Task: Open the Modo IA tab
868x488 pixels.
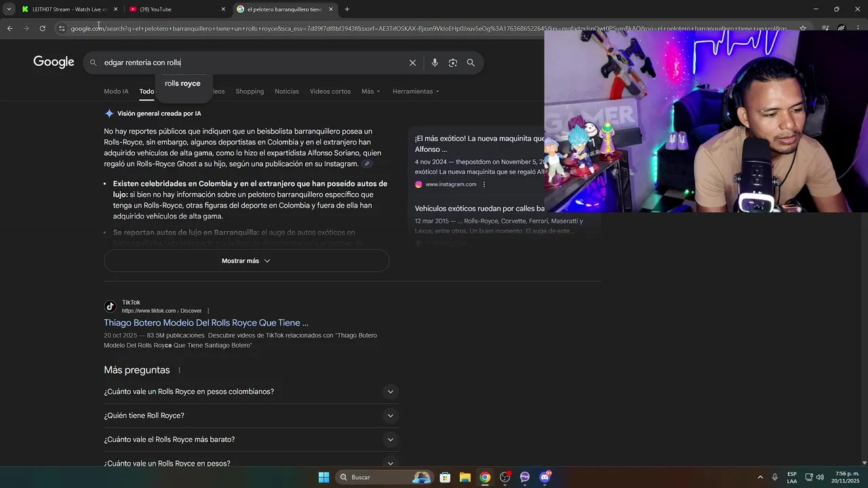Action: pyautogui.click(x=116, y=91)
